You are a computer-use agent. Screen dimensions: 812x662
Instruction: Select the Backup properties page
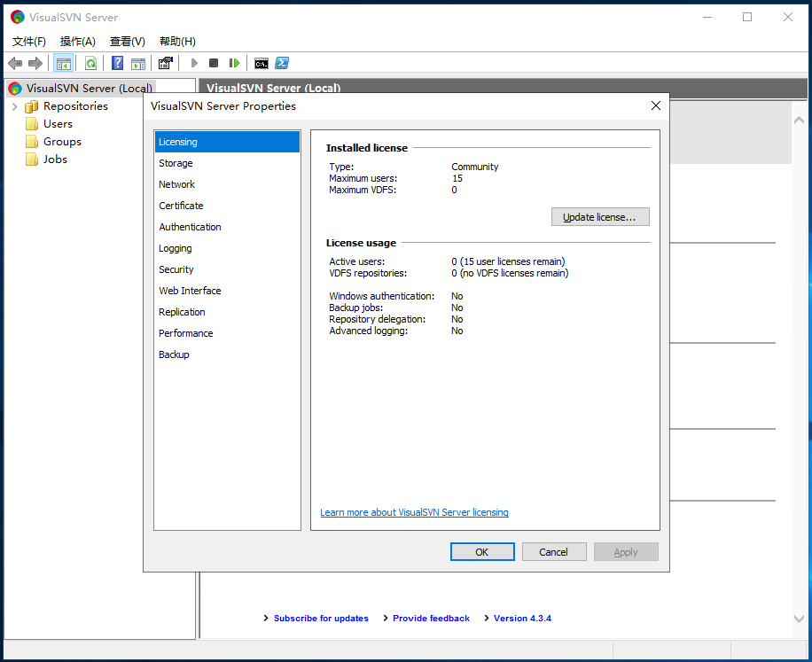(227, 354)
